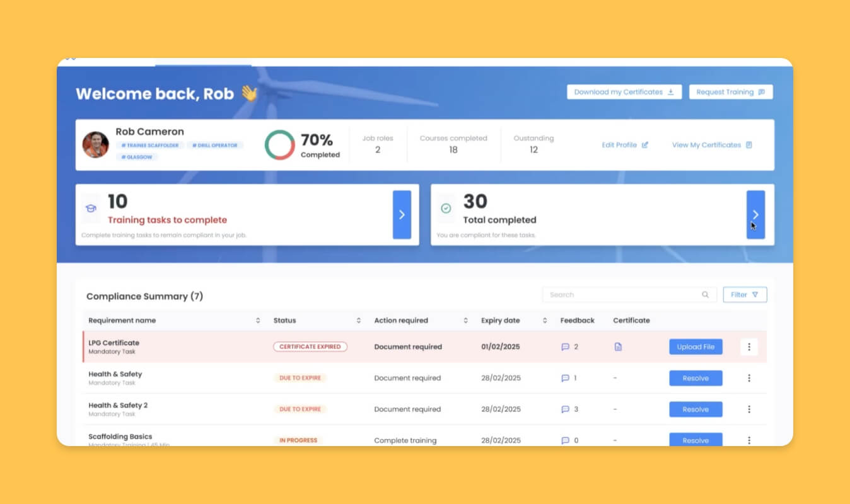Click the 70% completed progress ring
Viewport: 850px width, 504px height.
(x=280, y=145)
